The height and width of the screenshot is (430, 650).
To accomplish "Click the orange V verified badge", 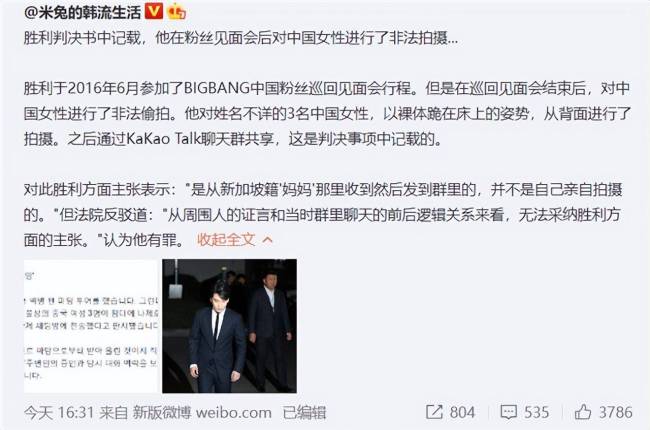I will (154, 12).
